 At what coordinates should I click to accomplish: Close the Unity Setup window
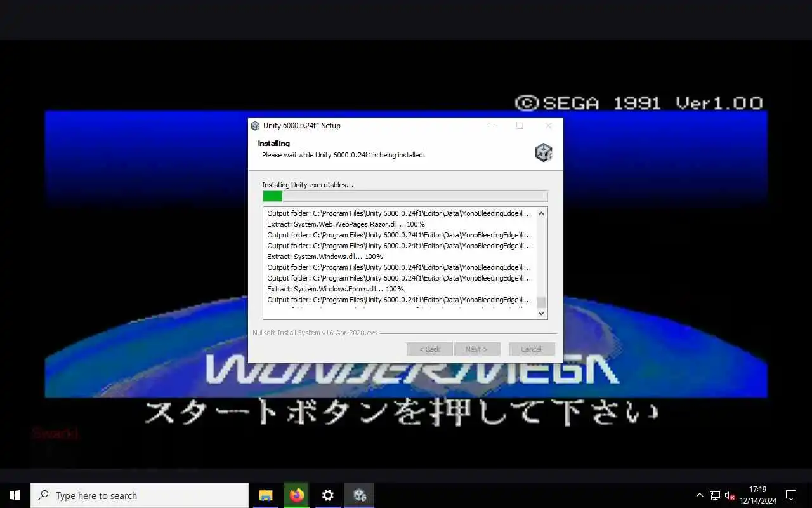tap(549, 126)
